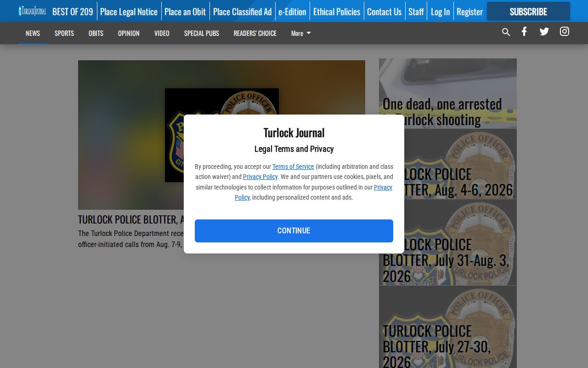Open the Instagram icon
This screenshot has height=368, width=588.
point(565,31)
